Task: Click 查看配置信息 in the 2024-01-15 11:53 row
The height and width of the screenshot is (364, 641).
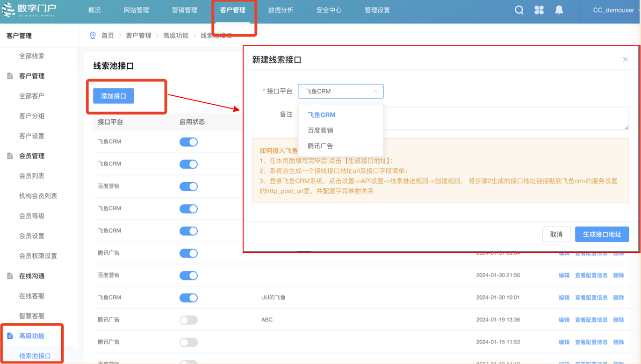Action: pos(591,342)
